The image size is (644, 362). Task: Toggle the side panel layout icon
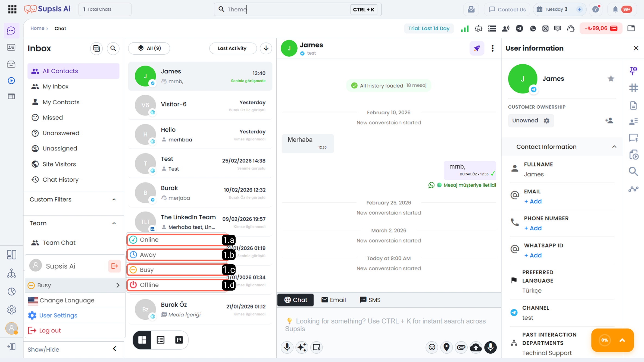coord(96,48)
